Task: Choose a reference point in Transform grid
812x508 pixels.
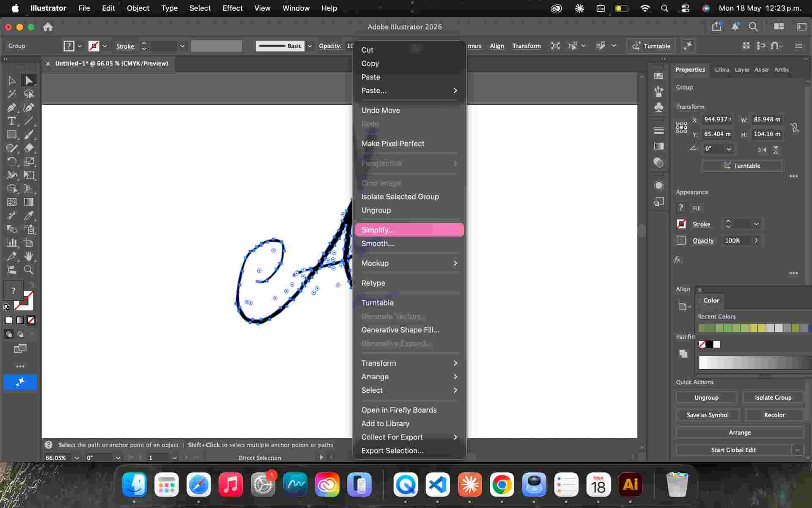Action: [681, 127]
